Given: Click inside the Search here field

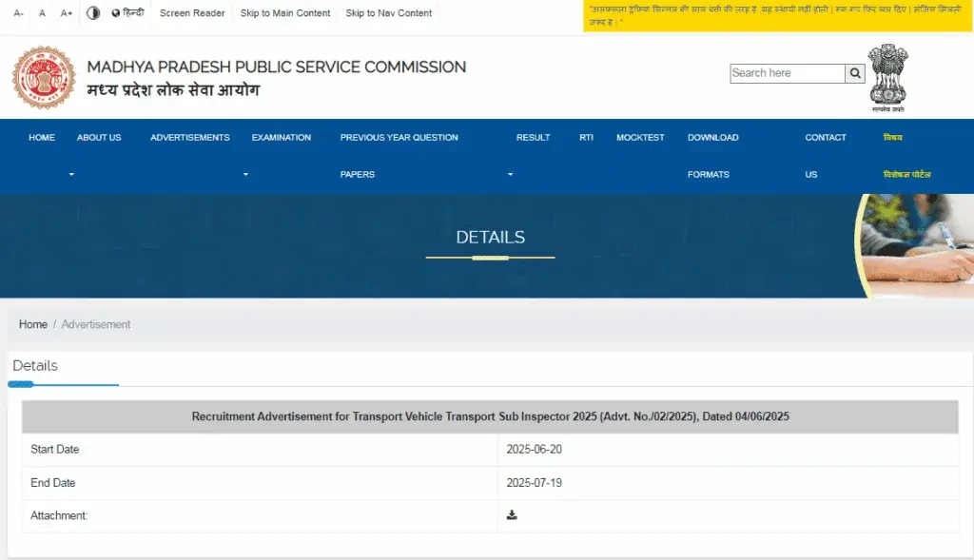Looking at the screenshot, I should [787, 73].
